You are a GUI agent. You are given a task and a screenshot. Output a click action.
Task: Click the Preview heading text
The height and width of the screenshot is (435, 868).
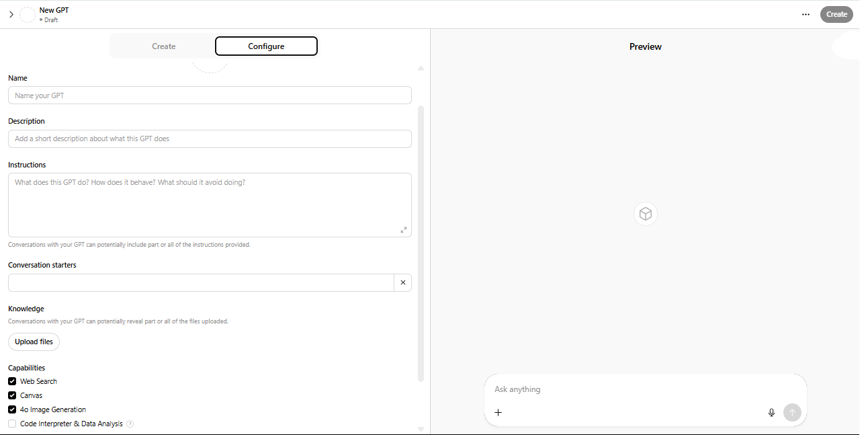tap(646, 46)
